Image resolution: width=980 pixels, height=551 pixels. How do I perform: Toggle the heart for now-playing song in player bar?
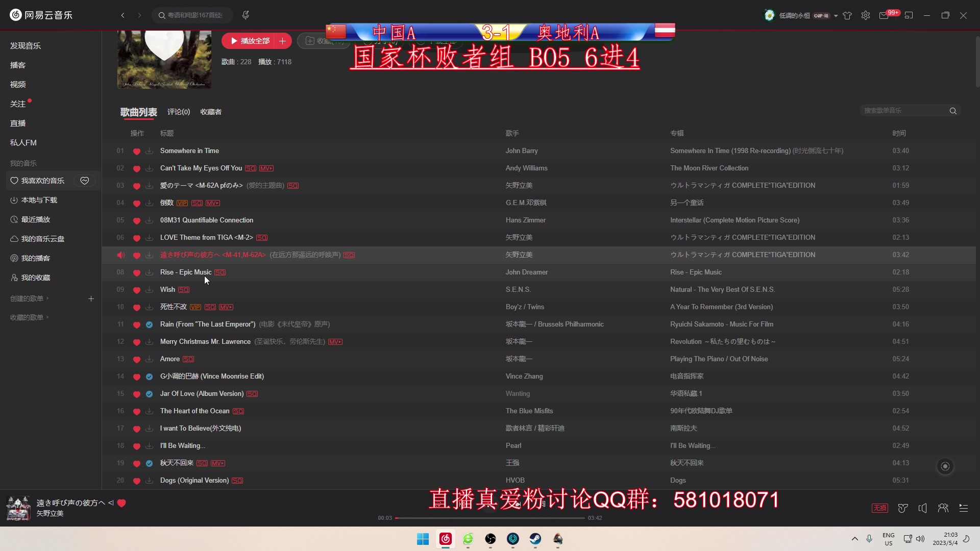coord(121,503)
